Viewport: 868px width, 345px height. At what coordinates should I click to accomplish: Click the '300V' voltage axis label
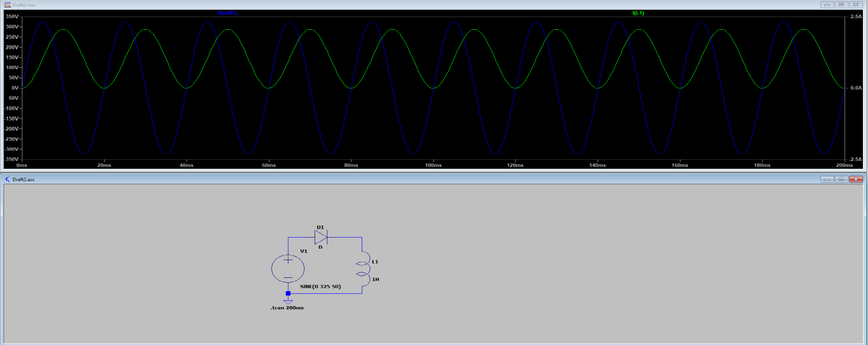(x=12, y=27)
